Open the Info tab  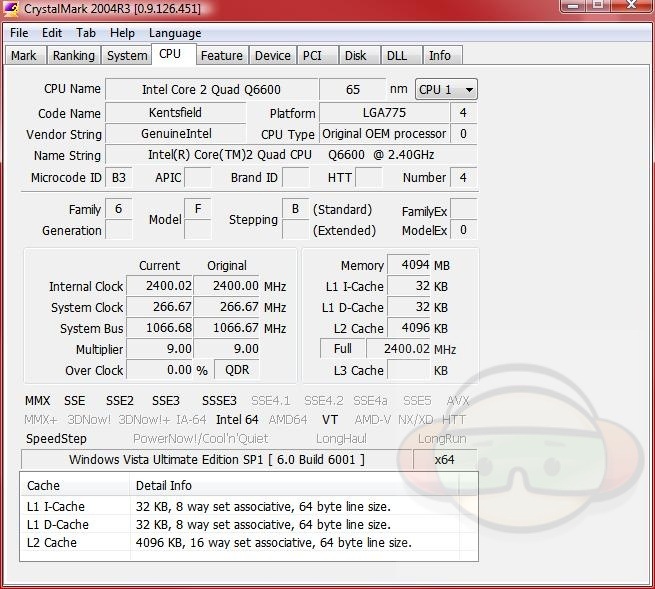pyautogui.click(x=440, y=56)
